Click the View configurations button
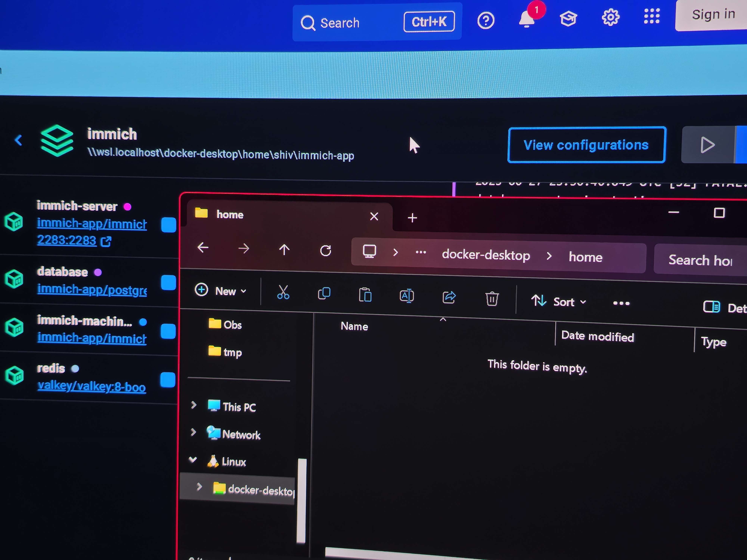 (586, 145)
